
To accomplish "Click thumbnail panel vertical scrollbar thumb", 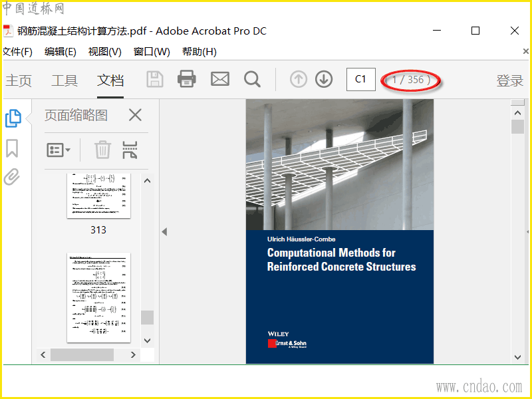I will pyautogui.click(x=147, y=318).
